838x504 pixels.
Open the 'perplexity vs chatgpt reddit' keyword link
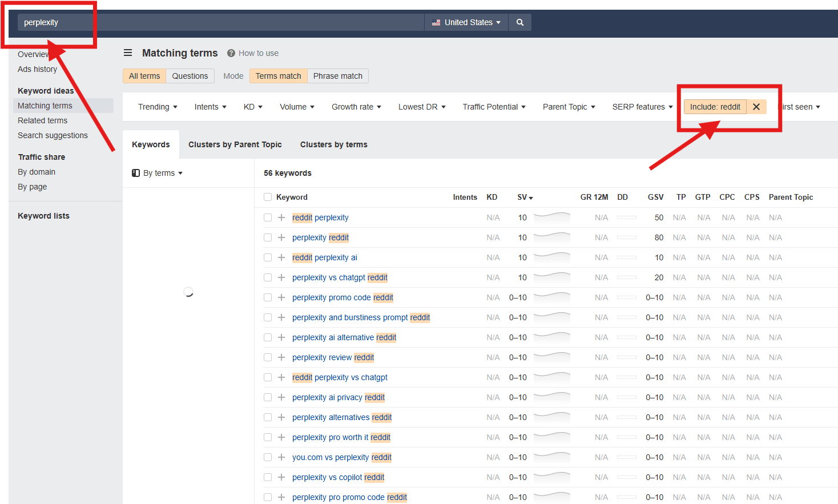coord(340,277)
